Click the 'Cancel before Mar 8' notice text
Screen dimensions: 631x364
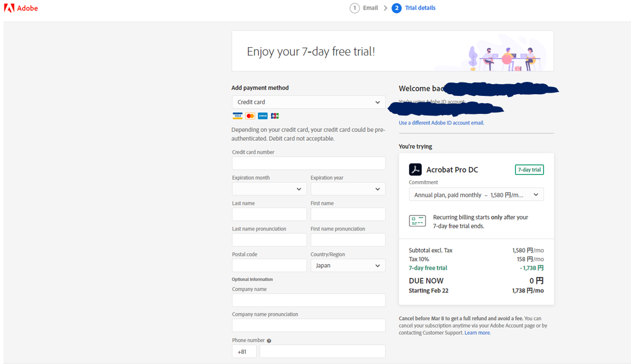(x=473, y=326)
